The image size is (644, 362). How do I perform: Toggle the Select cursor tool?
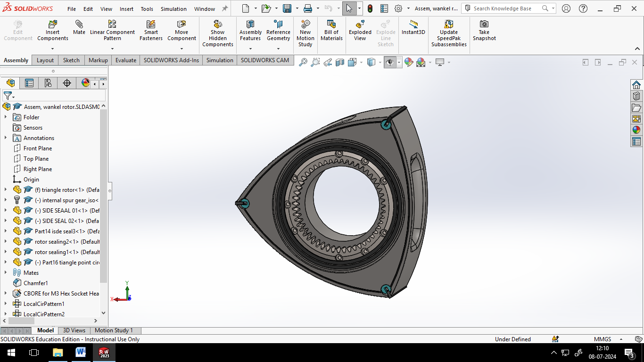[x=349, y=8]
